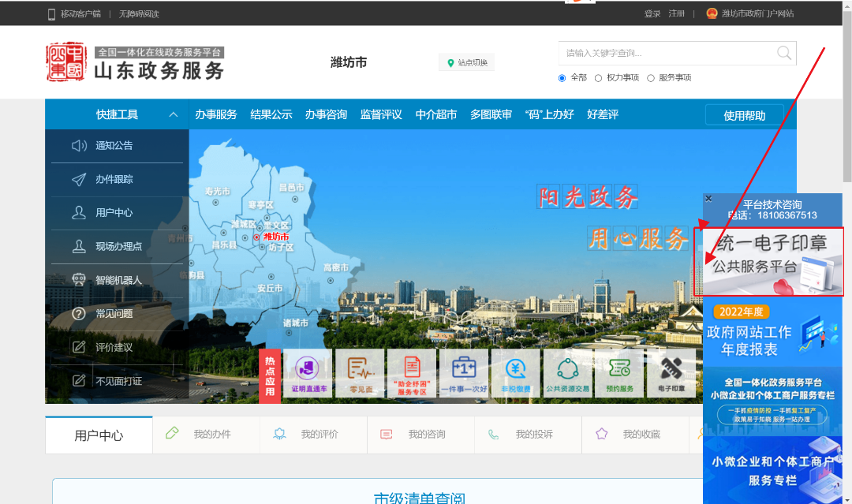Click the 不见面打证 edit icon
The image size is (852, 504).
pos(79,381)
